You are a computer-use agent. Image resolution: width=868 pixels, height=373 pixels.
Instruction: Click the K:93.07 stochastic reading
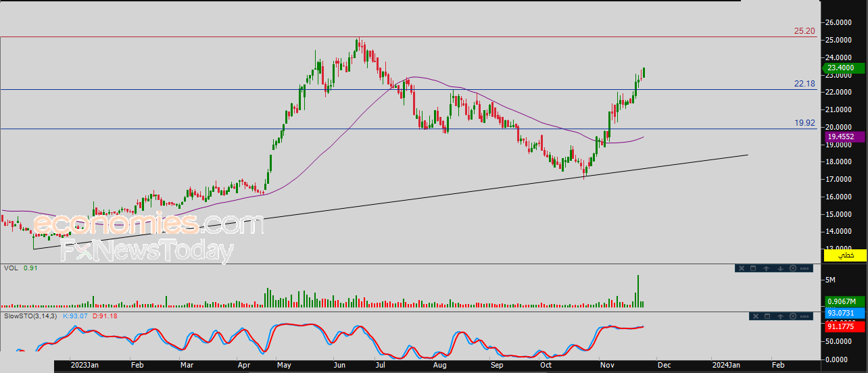(x=75, y=316)
